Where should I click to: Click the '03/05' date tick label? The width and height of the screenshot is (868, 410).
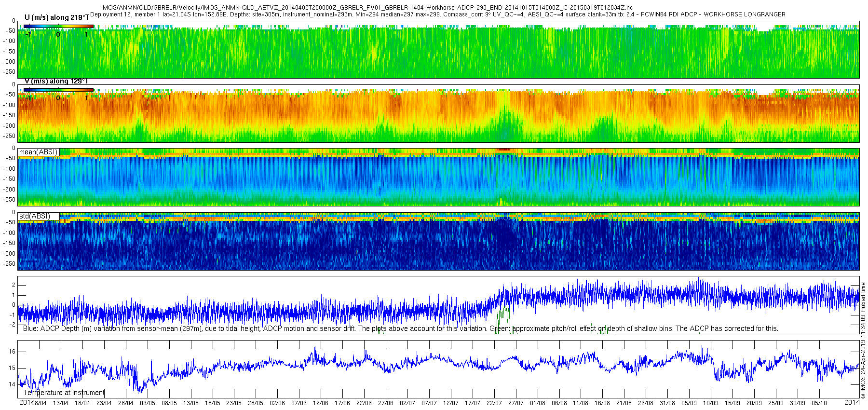tap(147, 403)
